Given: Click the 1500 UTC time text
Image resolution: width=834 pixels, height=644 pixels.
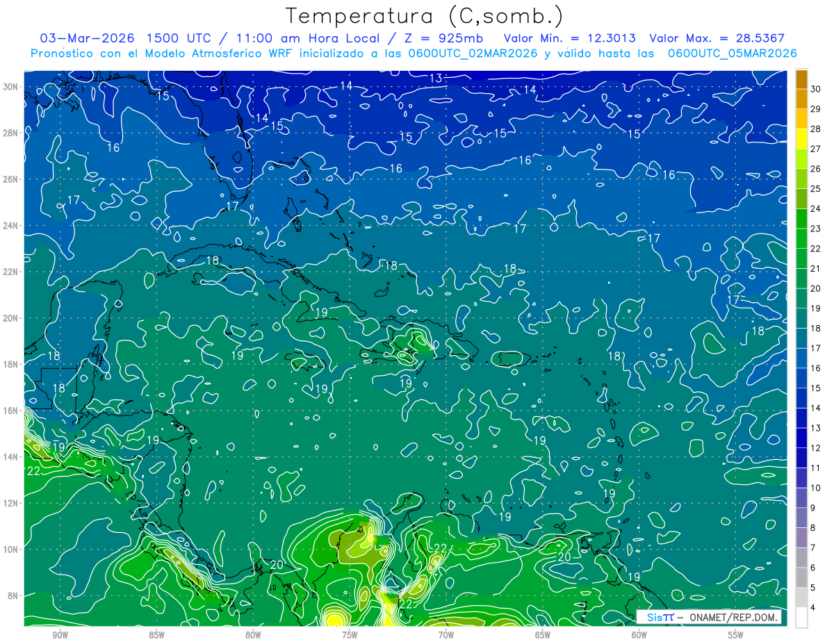Looking at the screenshot, I should 181,38.
